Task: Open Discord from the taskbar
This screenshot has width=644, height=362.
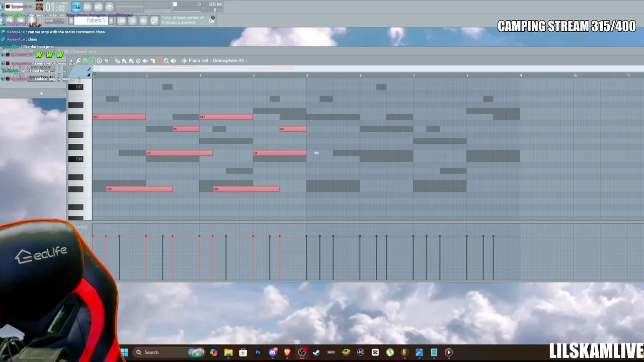Action: (273, 352)
